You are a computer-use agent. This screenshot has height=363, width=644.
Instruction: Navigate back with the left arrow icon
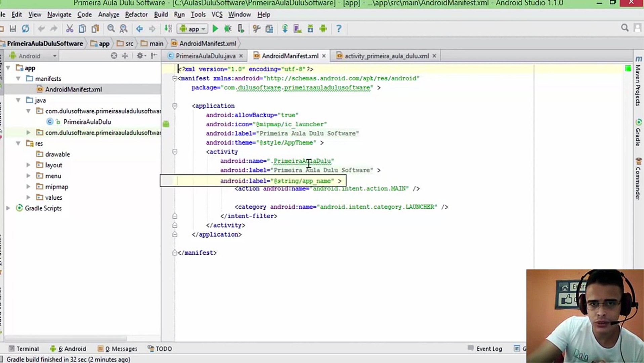(x=139, y=29)
